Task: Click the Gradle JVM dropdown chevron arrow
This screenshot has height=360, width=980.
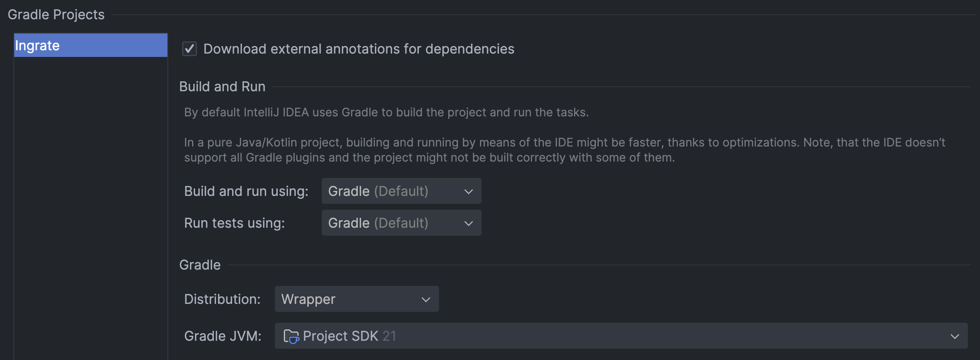Action: pos(954,336)
